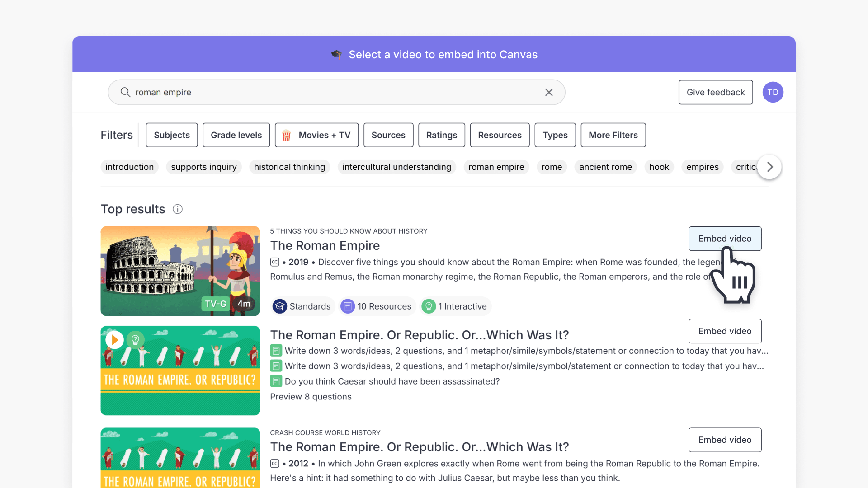Viewport: 868px width, 488px height.
Task: Open the Grade levels filter
Action: pyautogui.click(x=236, y=135)
